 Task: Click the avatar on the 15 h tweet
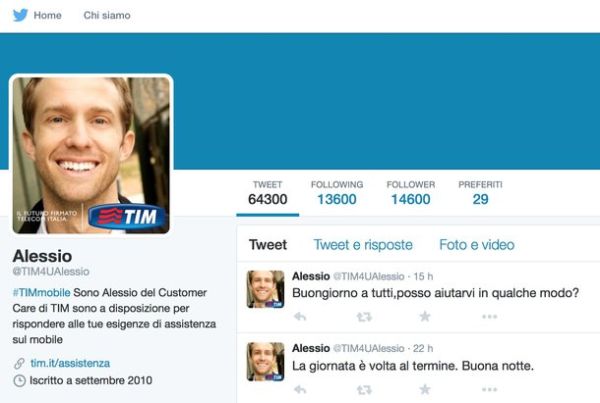click(x=266, y=289)
